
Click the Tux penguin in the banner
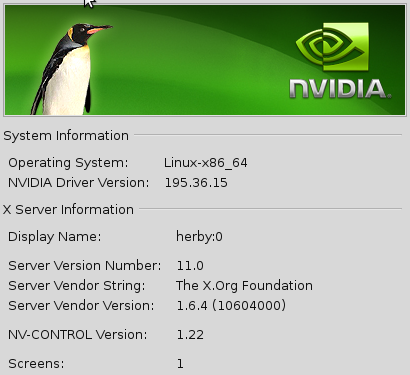(x=71, y=69)
